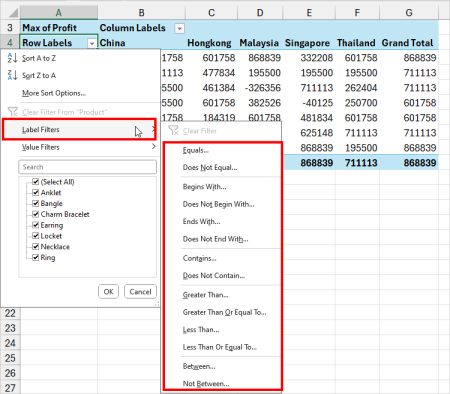Select column C header
This screenshot has width=450, height=394.
[211, 13]
